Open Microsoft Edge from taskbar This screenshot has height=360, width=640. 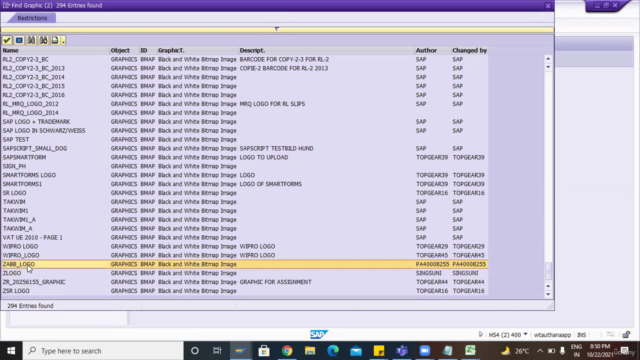(x=333, y=351)
